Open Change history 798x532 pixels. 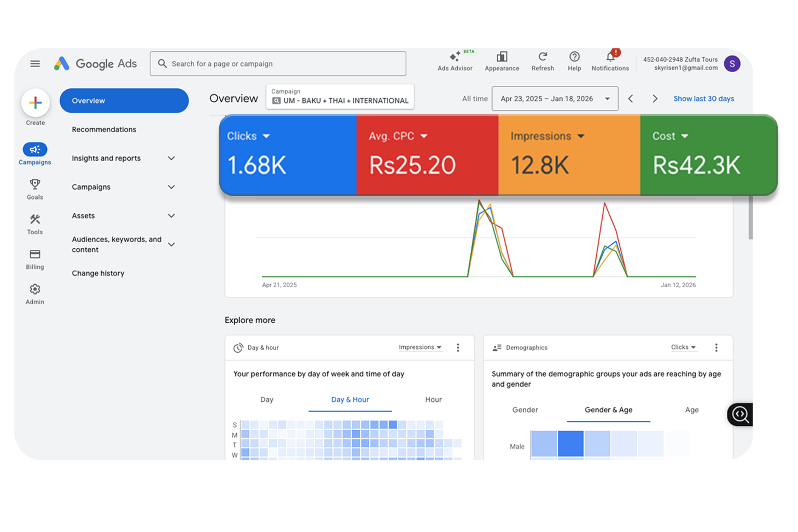click(x=98, y=273)
